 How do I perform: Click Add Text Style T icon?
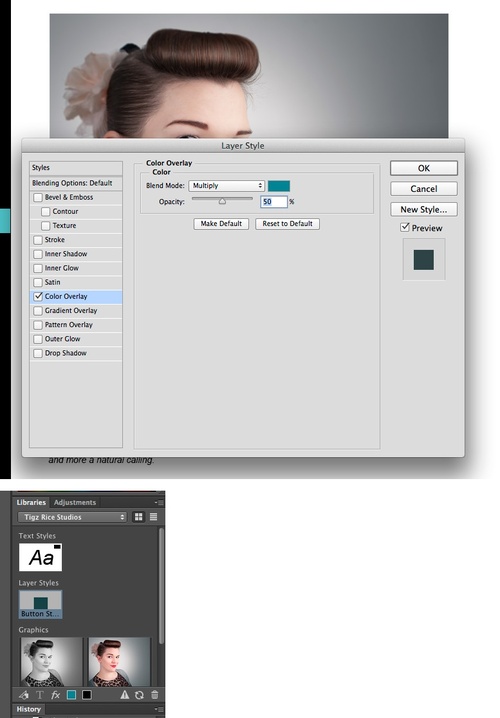click(40, 695)
